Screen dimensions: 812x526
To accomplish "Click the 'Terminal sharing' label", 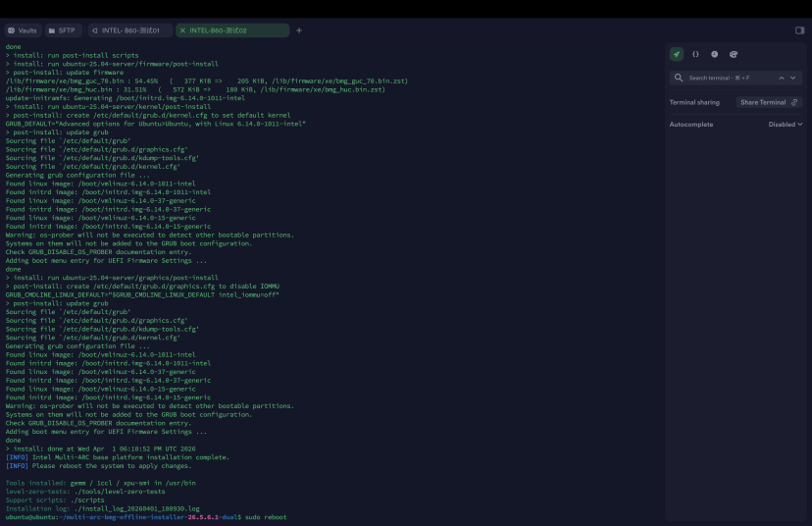I will coord(694,102).
